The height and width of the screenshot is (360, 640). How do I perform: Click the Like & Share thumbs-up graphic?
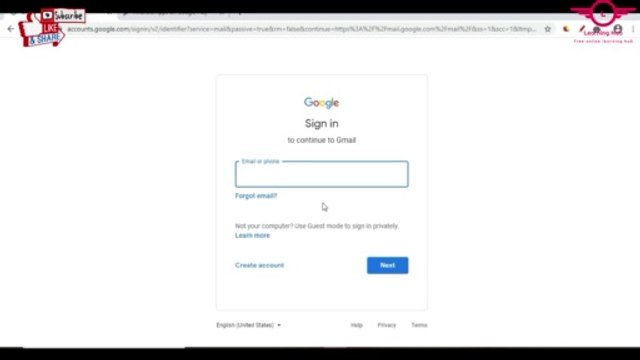(x=40, y=33)
